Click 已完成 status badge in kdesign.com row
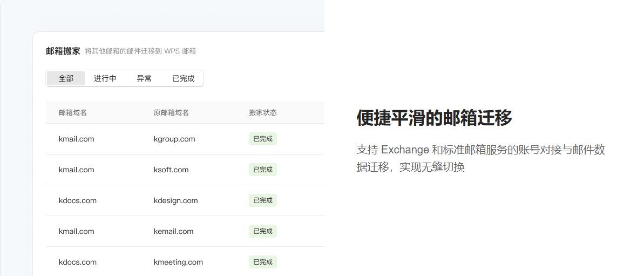Screen dimensions: 644x276 263,200
